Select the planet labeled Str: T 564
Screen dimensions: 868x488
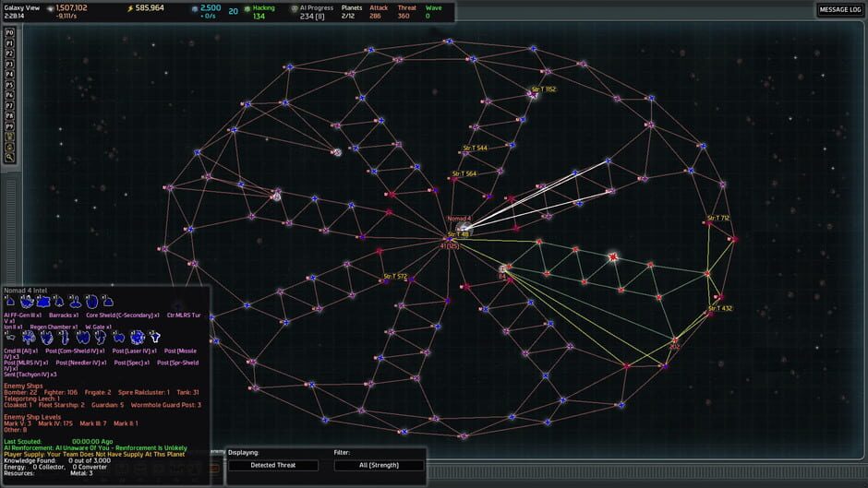pyautogui.click(x=454, y=179)
